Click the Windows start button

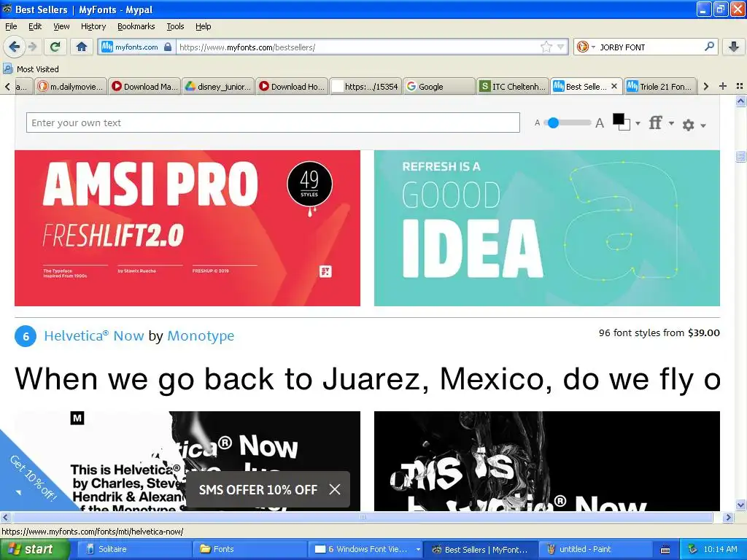click(34, 549)
